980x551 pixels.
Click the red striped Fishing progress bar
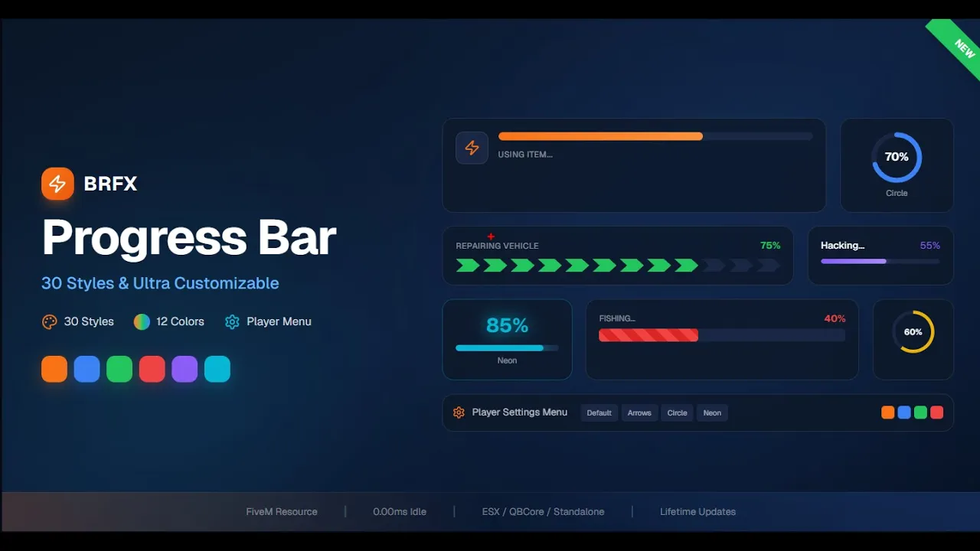722,335
